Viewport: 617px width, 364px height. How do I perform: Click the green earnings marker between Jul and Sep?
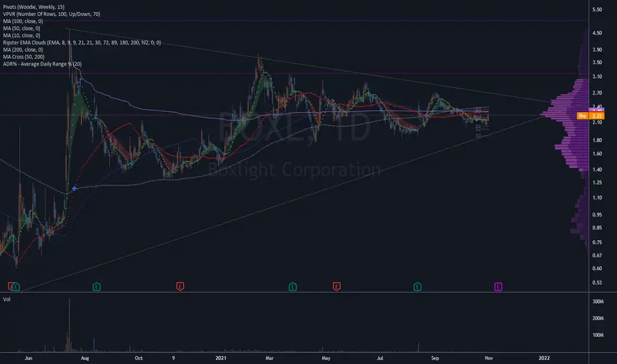click(x=418, y=287)
